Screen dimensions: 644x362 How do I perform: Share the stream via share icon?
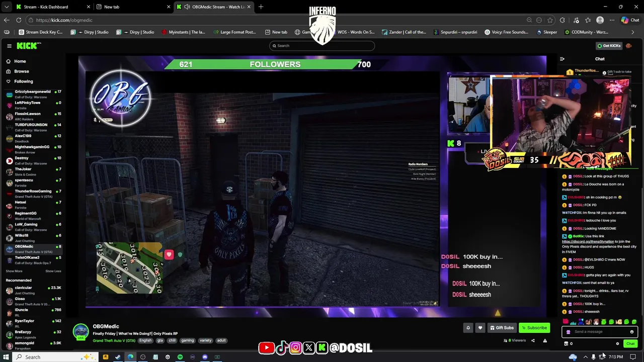pos(533,340)
